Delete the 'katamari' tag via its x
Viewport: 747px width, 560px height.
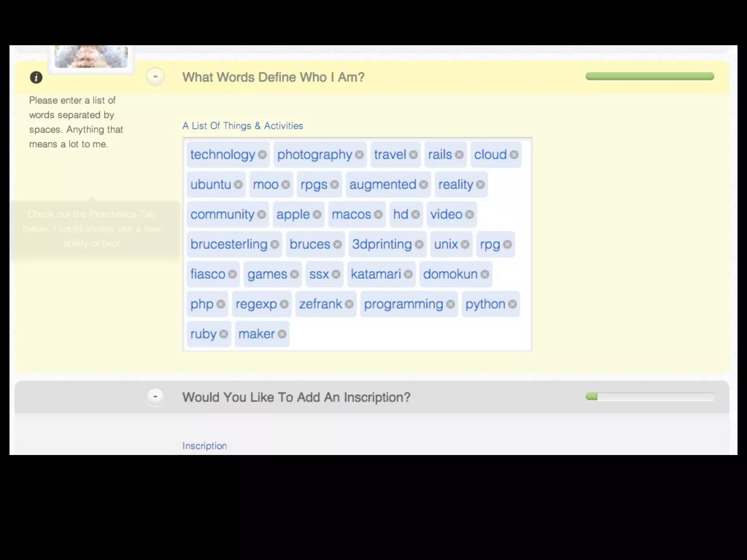[408, 274]
